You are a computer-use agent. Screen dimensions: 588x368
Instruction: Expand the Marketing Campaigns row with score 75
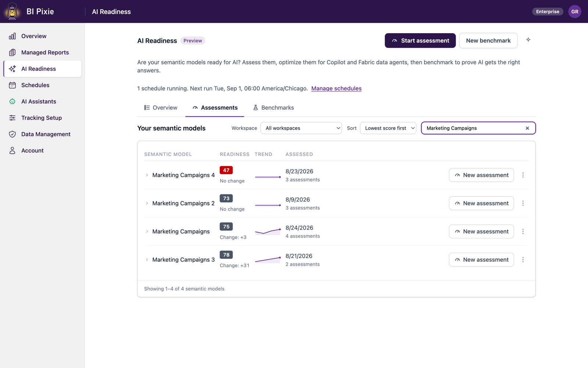147,231
